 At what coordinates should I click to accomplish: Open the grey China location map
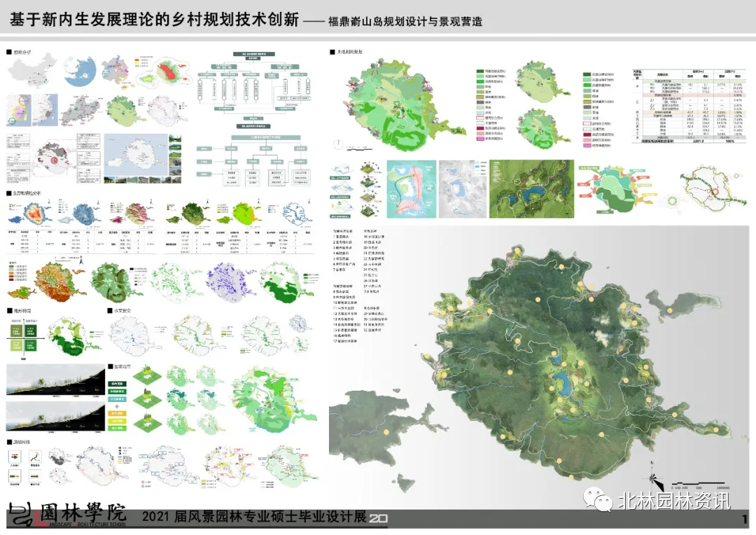31,71
